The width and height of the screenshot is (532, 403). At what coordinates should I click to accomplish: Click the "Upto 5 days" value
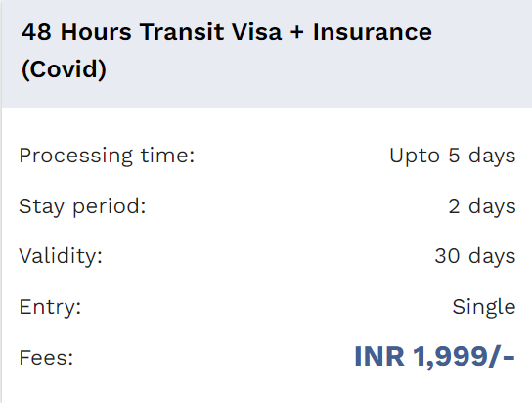(452, 157)
